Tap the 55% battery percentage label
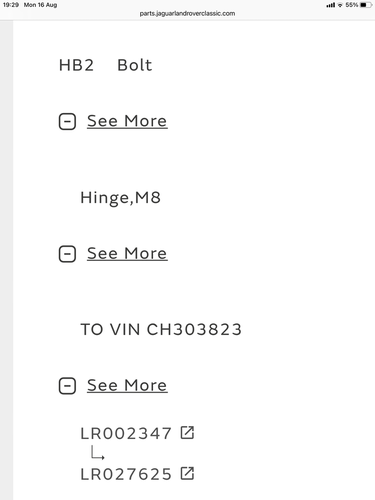Image resolution: width=375 pixels, height=500 pixels. [x=352, y=5]
